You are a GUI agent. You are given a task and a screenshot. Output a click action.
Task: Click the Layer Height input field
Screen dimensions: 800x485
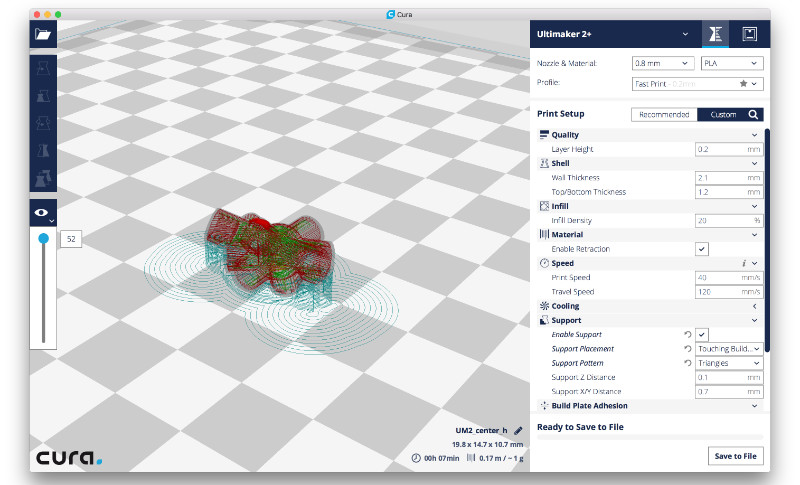pyautogui.click(x=729, y=149)
